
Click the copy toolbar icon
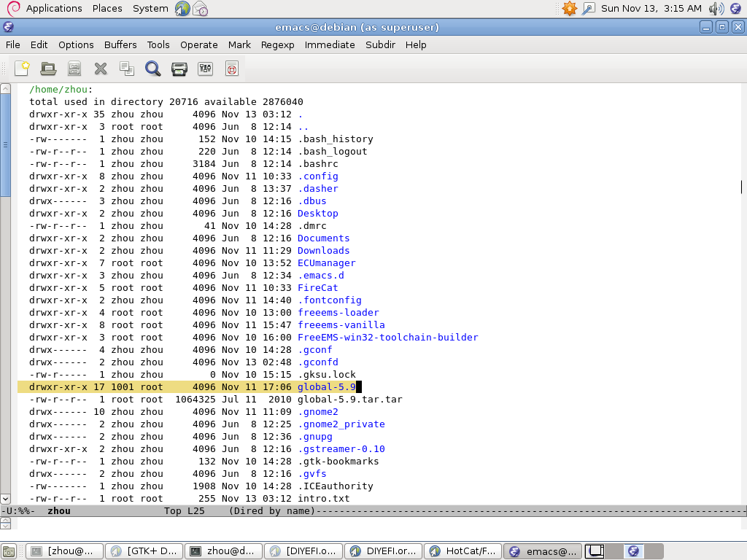(127, 69)
